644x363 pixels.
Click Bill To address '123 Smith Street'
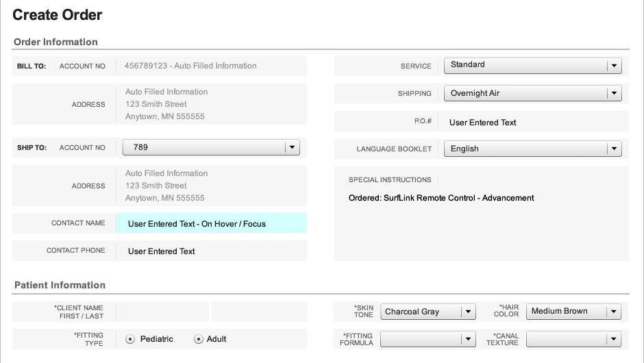[156, 104]
